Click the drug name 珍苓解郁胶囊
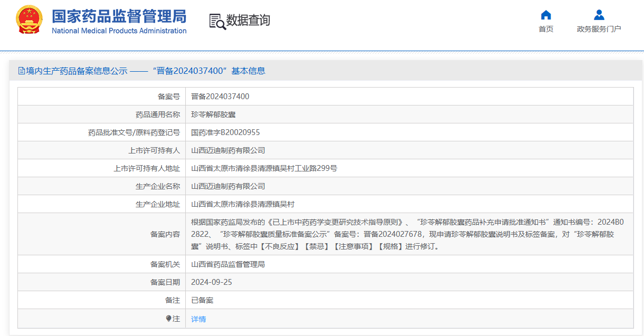 point(213,114)
